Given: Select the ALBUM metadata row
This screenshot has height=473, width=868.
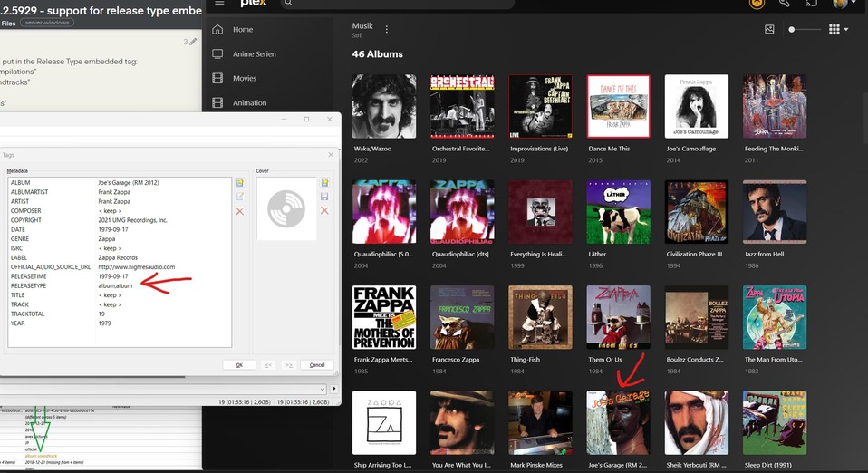Looking at the screenshot, I should [x=120, y=182].
